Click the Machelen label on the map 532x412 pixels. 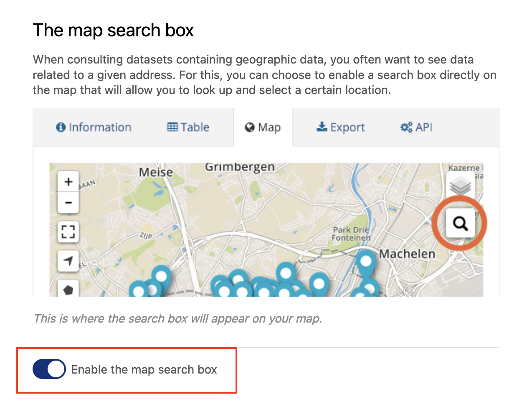(x=407, y=254)
